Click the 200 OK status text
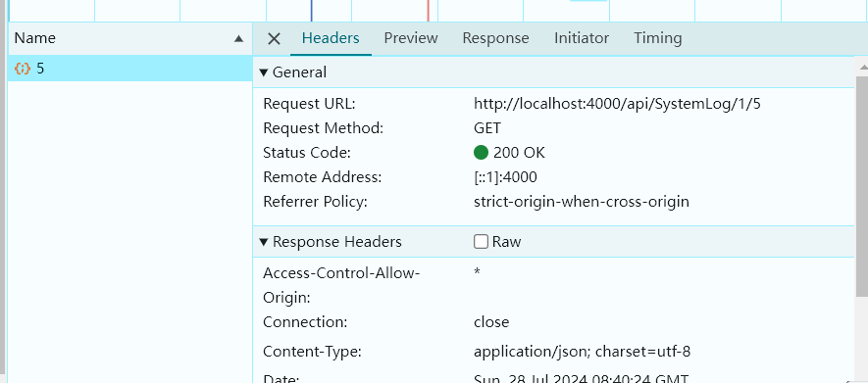Screen dimensions: 868x383 (x=519, y=153)
